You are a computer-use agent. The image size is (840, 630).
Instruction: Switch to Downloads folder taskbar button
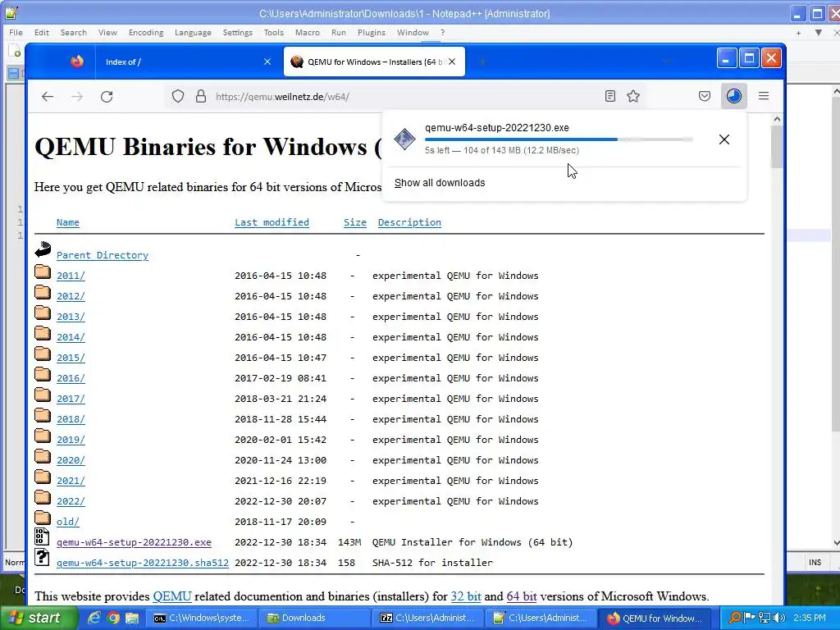pos(313,618)
